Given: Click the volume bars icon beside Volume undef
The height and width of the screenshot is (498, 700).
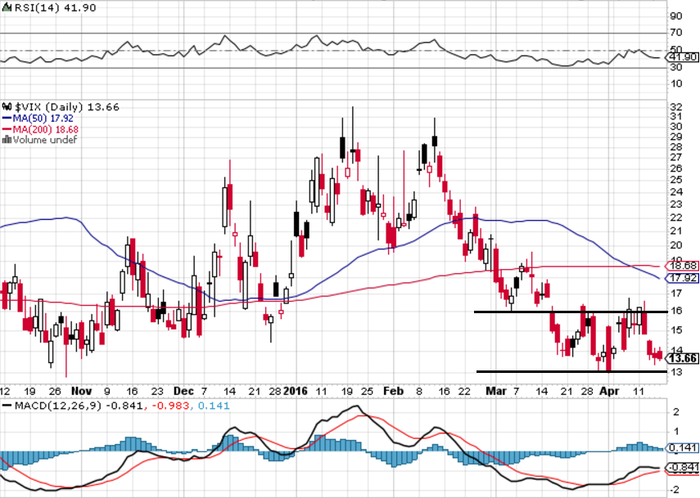Looking at the screenshot, I should tap(7, 140).
